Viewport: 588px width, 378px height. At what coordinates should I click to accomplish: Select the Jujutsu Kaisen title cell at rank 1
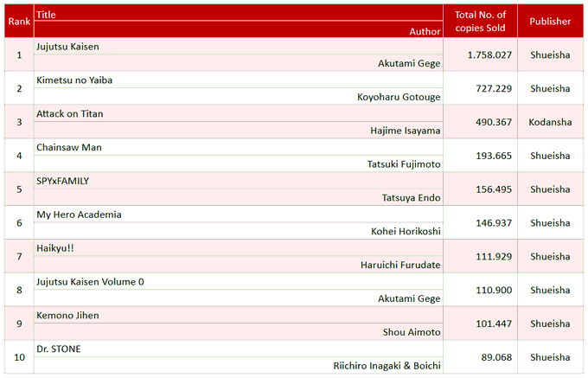tap(238, 46)
